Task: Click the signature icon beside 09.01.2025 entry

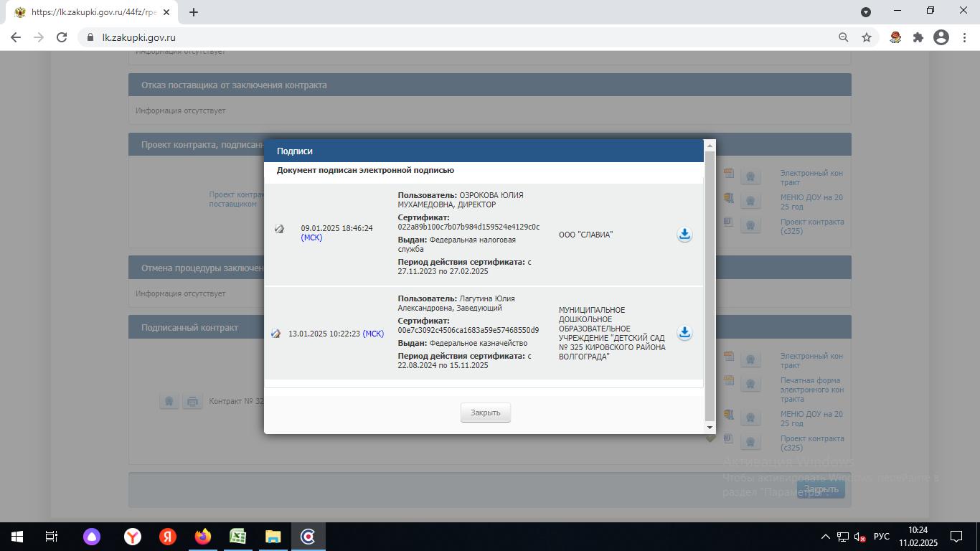Action: (279, 229)
